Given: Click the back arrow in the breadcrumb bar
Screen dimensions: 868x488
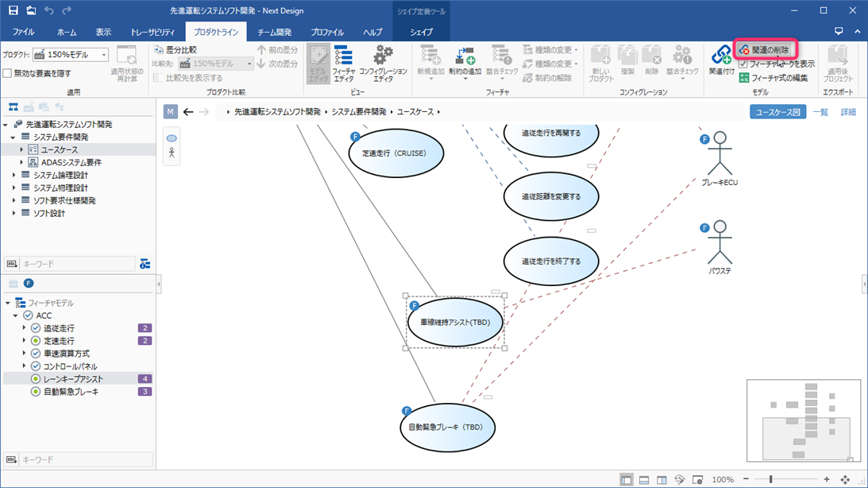Looking at the screenshot, I should tap(188, 112).
